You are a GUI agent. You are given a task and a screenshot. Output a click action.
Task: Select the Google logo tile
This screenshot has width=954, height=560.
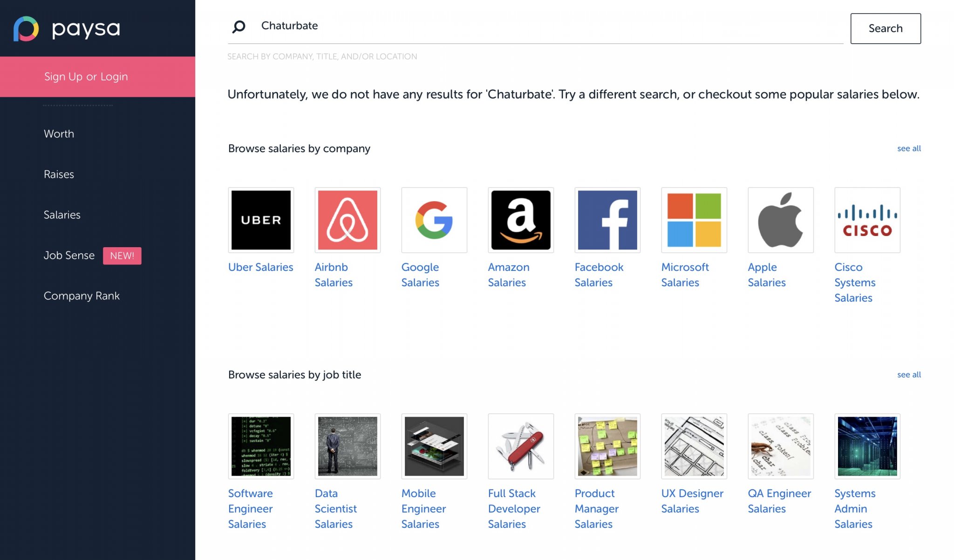pyautogui.click(x=434, y=220)
